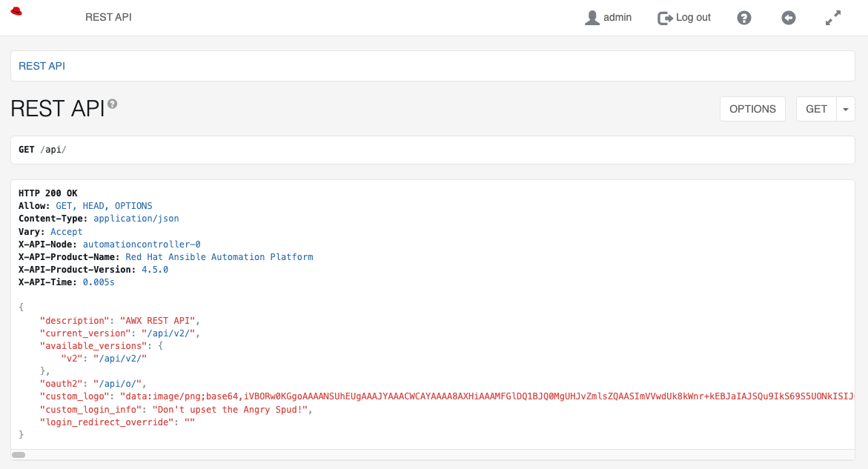Click the OPTIONS button
Viewport: 868px width, 469px height.
tap(752, 109)
